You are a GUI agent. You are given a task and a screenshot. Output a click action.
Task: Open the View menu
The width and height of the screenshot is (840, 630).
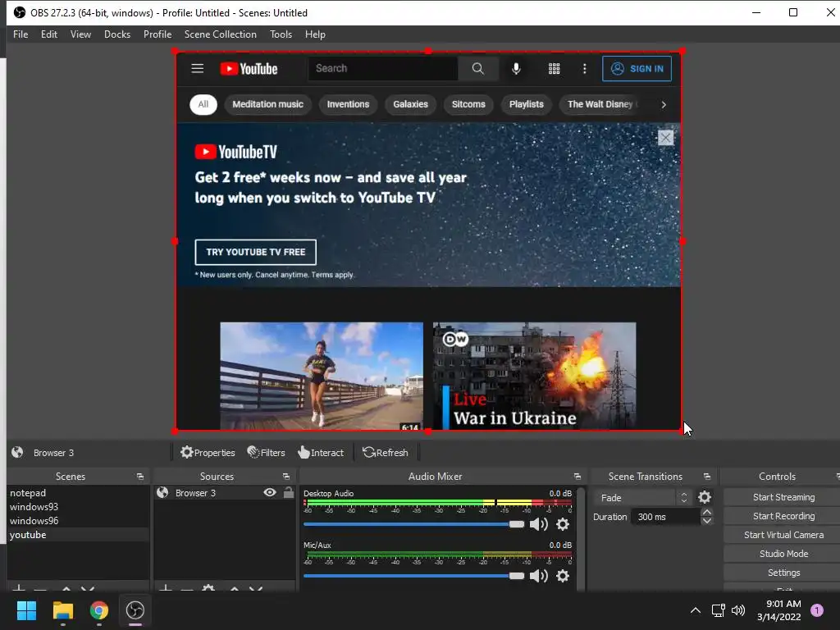coord(80,34)
